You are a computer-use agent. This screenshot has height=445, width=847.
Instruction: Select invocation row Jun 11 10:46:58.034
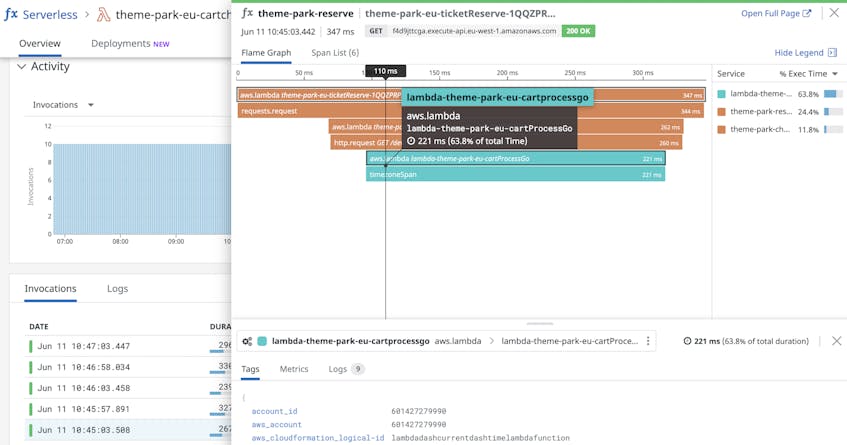tap(129, 367)
